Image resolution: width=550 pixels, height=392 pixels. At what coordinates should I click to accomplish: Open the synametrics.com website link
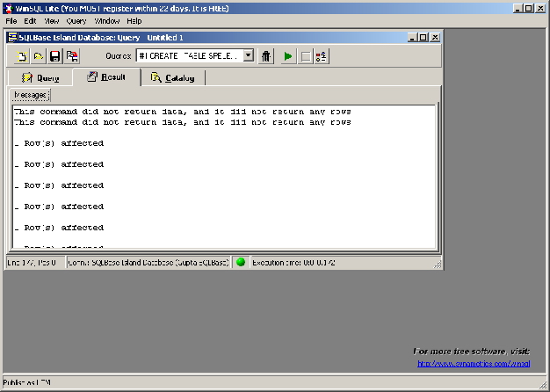474,364
